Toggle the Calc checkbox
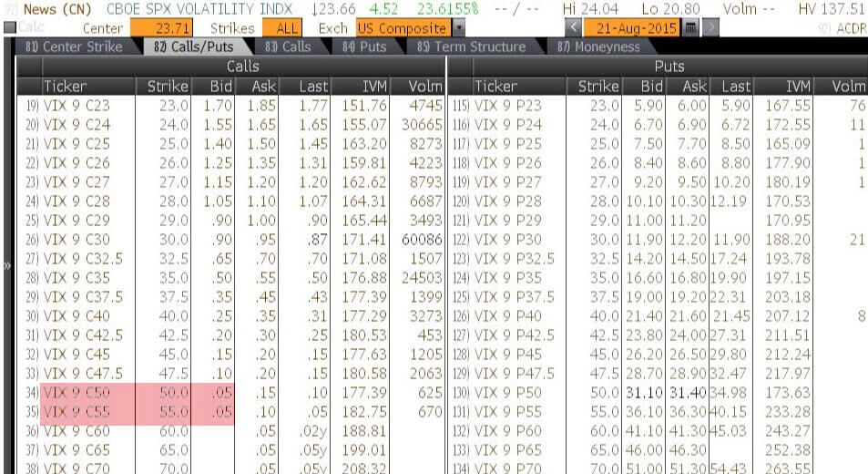868x474 pixels. point(10,28)
